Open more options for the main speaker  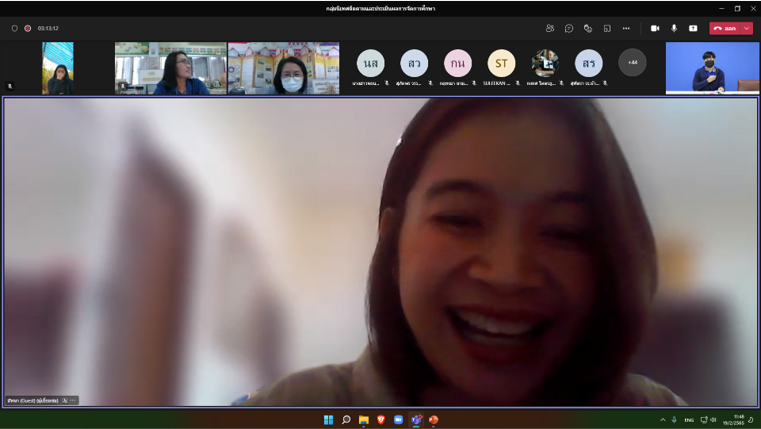tap(73, 400)
